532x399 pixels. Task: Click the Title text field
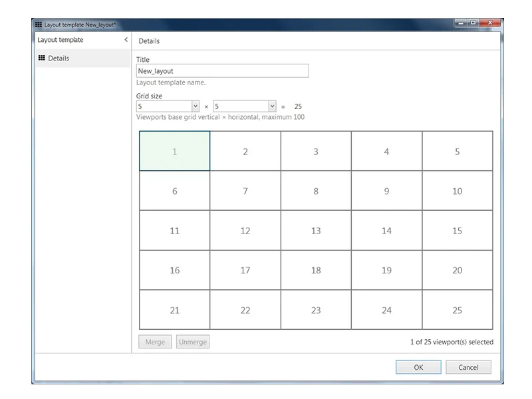pos(222,70)
